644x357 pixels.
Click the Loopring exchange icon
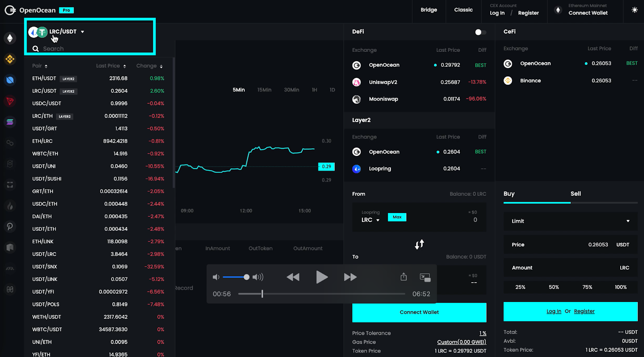(x=357, y=169)
